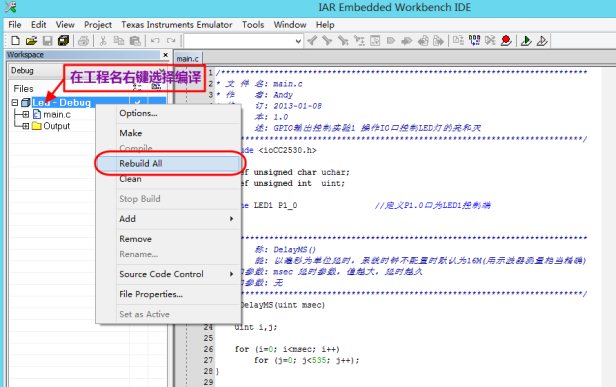Open the Project menu
Viewport: 616px width, 387px height.
tap(98, 25)
